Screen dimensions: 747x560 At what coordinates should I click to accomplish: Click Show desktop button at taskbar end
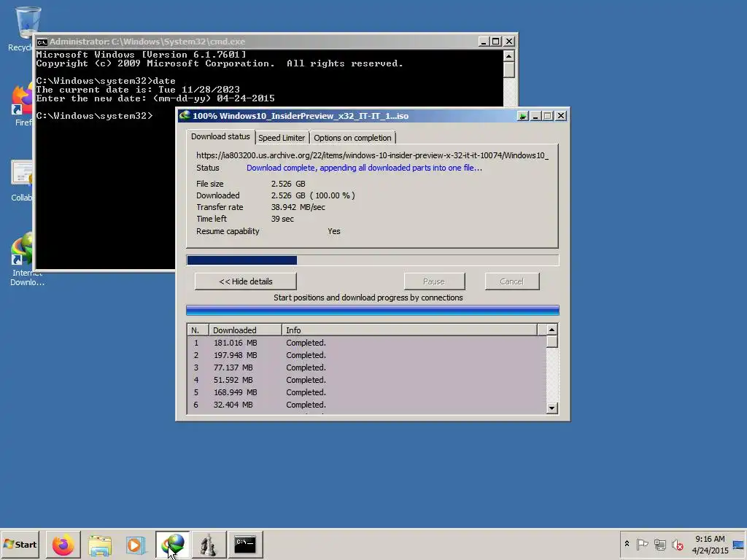pyautogui.click(x=739, y=545)
